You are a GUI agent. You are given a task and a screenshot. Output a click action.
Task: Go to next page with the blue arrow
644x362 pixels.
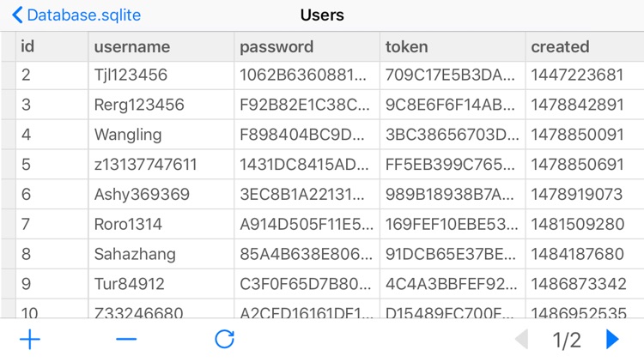612,340
